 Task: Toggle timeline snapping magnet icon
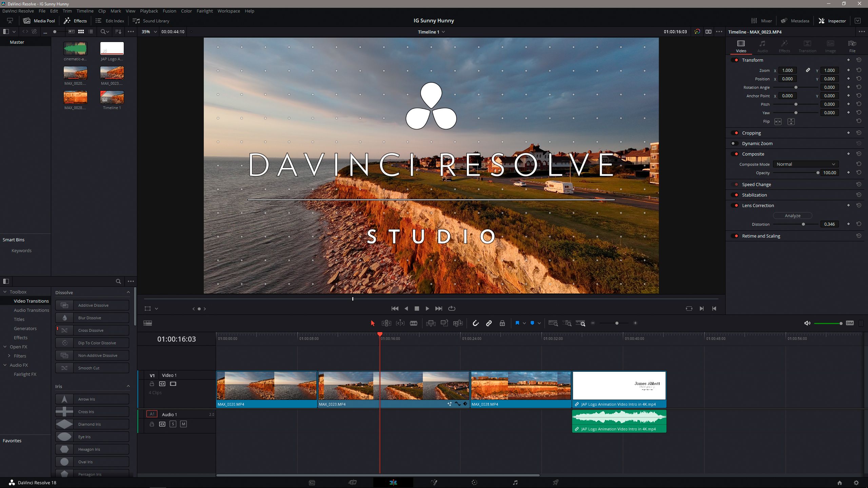click(475, 323)
